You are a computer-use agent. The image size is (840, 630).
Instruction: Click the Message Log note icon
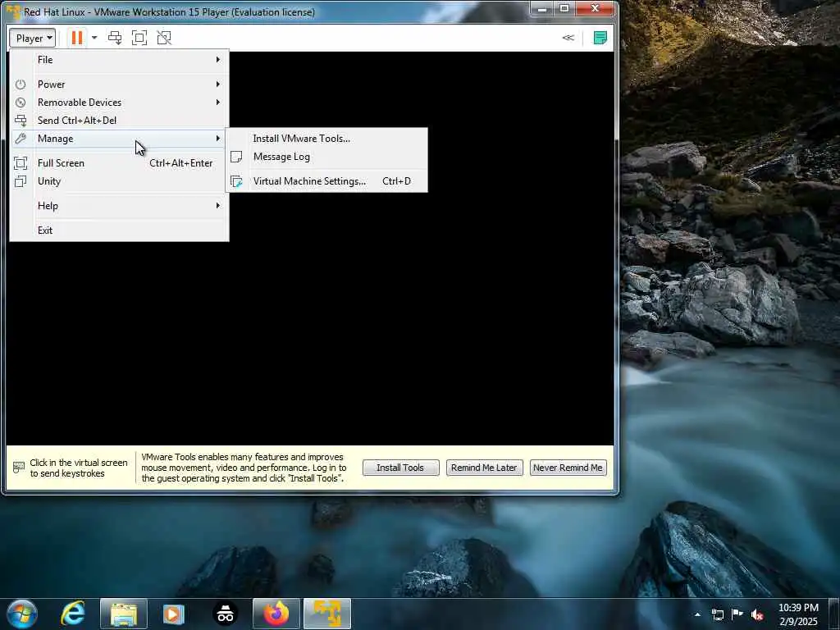coord(236,157)
